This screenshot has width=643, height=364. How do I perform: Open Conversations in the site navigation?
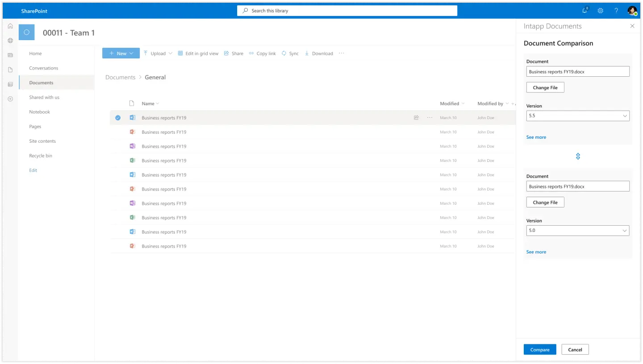tap(44, 68)
